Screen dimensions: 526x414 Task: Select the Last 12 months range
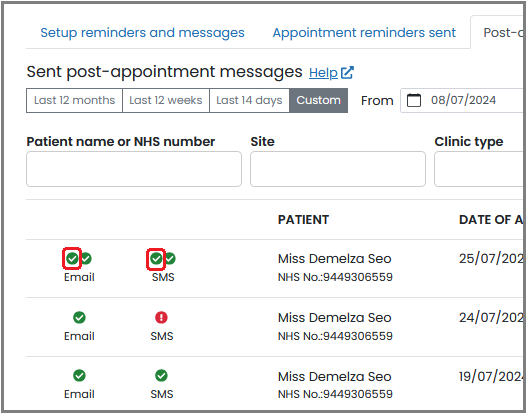pyautogui.click(x=74, y=100)
